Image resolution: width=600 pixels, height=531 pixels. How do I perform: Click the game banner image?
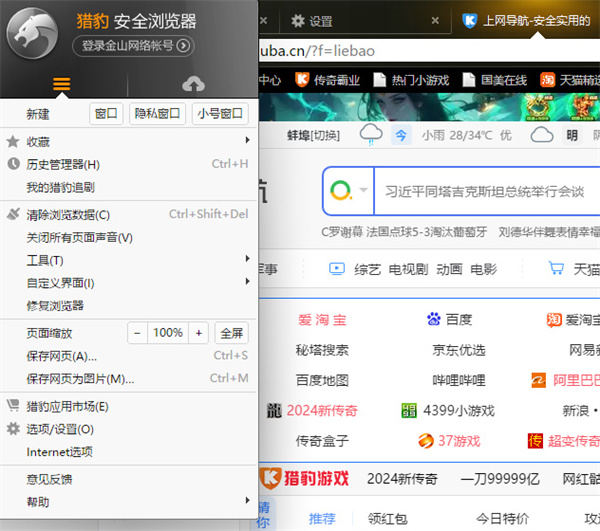429,107
